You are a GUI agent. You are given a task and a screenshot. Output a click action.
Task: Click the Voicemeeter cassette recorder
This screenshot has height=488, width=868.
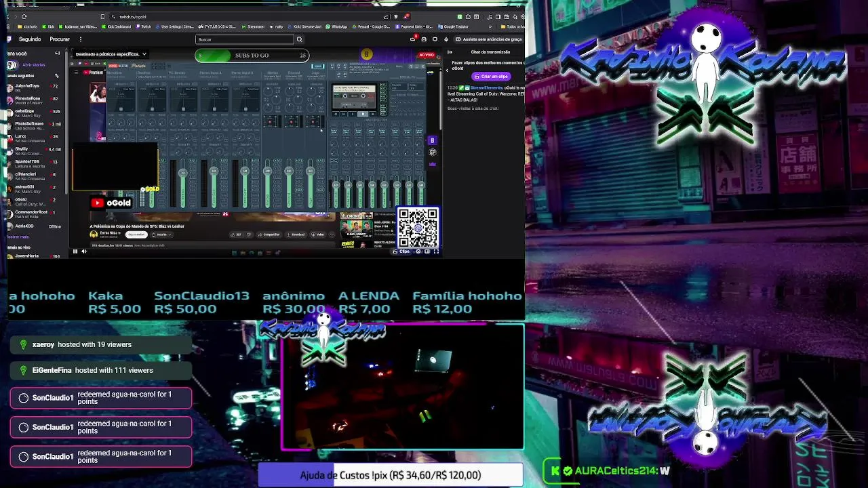354,97
